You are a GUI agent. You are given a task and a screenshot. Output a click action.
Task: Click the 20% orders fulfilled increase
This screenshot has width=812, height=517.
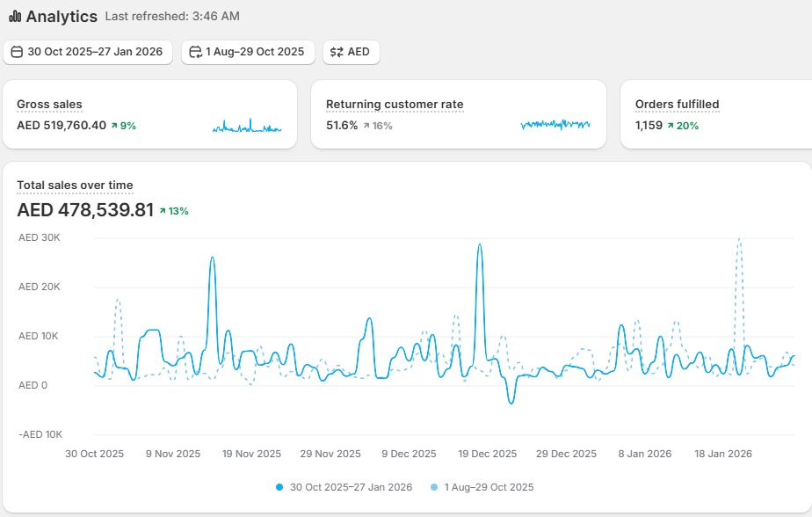(683, 126)
